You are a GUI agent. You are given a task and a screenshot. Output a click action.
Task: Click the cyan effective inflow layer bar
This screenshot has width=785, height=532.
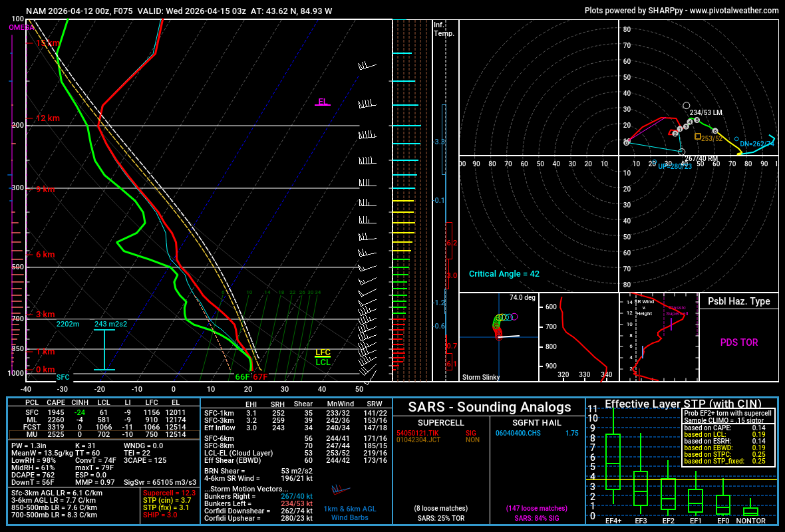coord(104,349)
